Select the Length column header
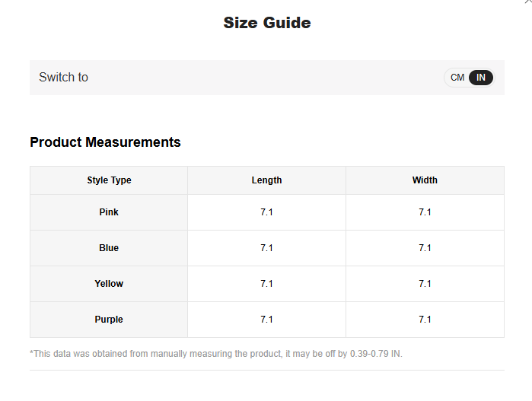Image resolution: width=532 pixels, height=401 pixels. click(x=266, y=180)
